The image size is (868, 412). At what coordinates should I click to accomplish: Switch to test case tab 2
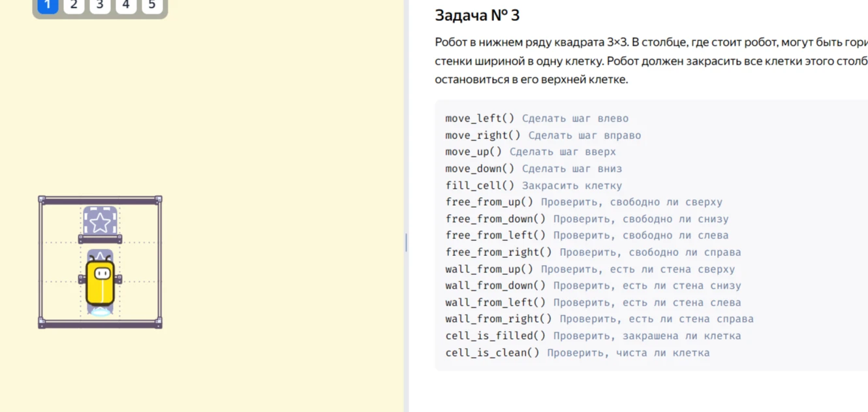[74, 5]
